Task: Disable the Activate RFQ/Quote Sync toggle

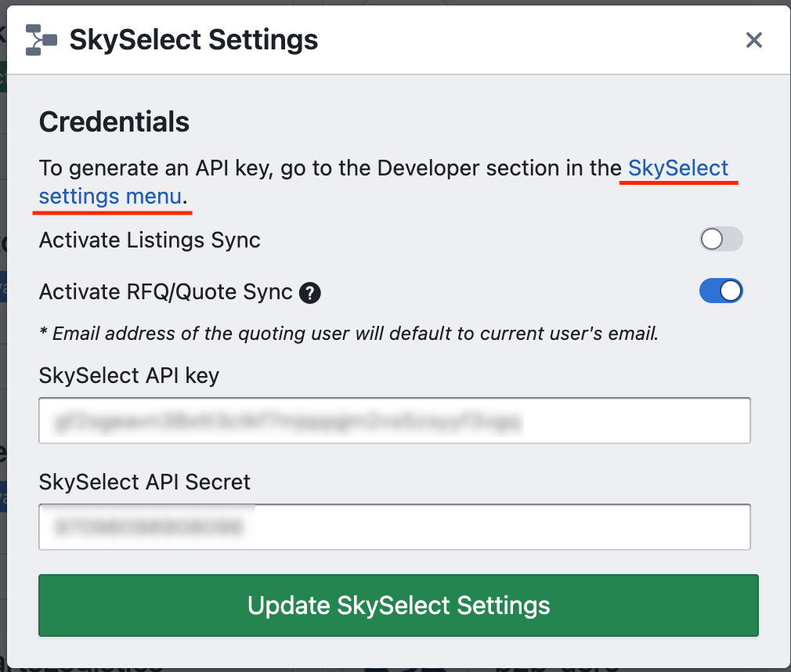Action: [x=721, y=291]
